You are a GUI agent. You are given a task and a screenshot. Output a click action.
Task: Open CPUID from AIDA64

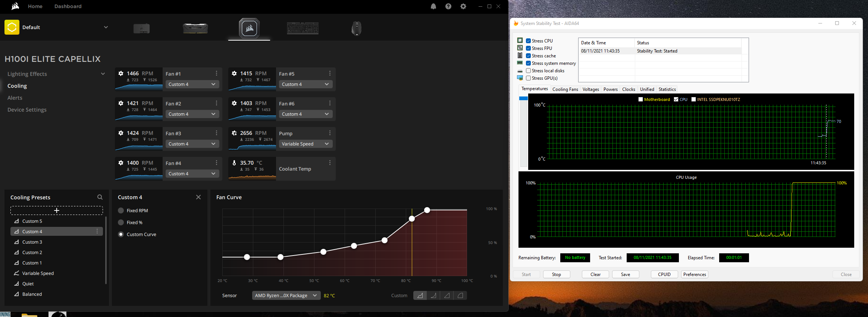pos(664,275)
